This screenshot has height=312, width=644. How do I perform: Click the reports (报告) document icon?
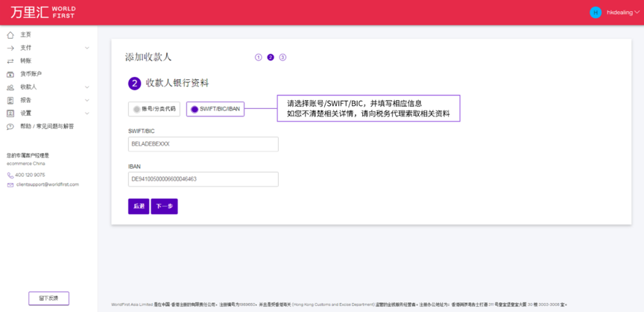[10, 100]
